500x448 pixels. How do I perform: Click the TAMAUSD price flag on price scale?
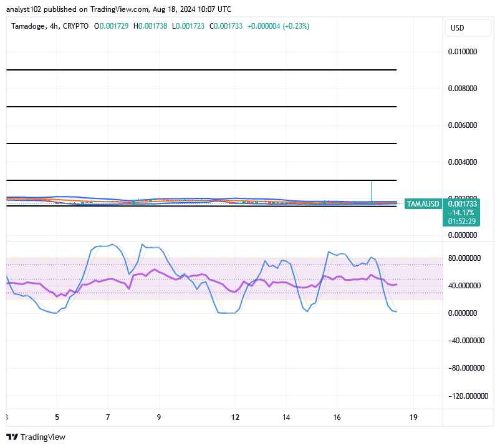pos(423,204)
